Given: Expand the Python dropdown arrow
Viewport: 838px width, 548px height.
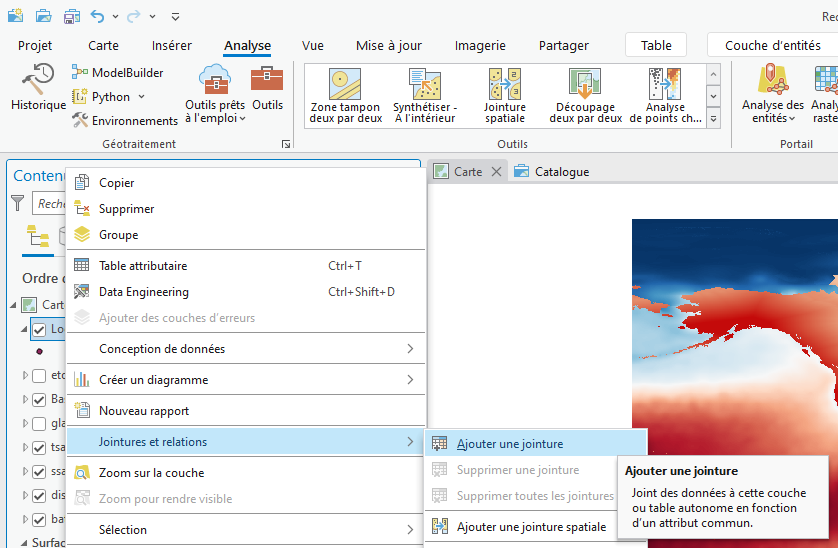Looking at the screenshot, I should pos(141,97).
